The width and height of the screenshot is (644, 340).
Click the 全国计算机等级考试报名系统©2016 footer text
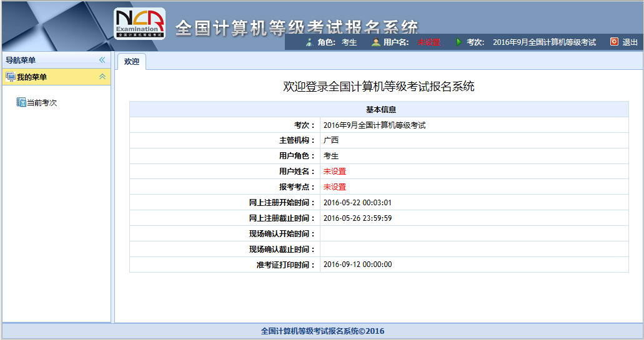(322, 331)
